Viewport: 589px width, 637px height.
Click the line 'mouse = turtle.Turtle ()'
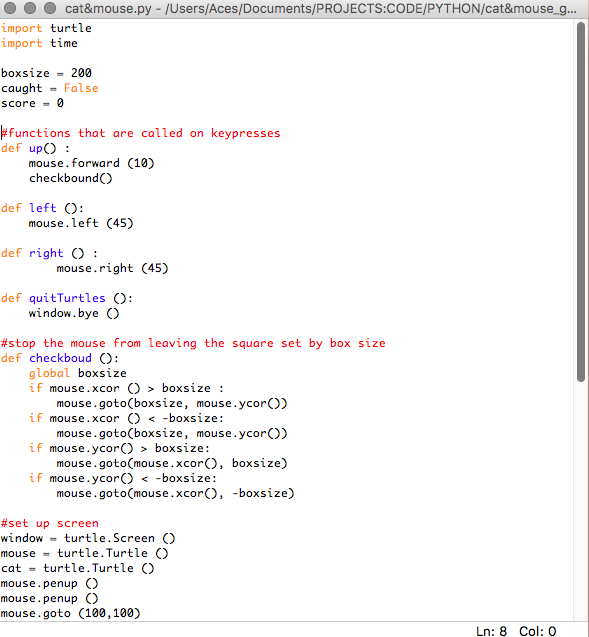coord(84,553)
